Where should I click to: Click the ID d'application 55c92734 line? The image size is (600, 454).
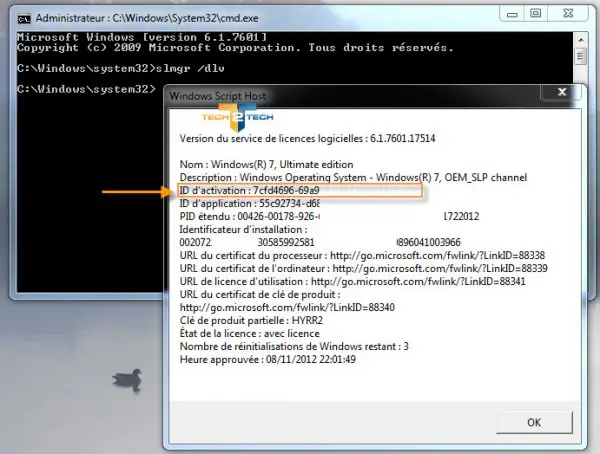click(x=249, y=203)
